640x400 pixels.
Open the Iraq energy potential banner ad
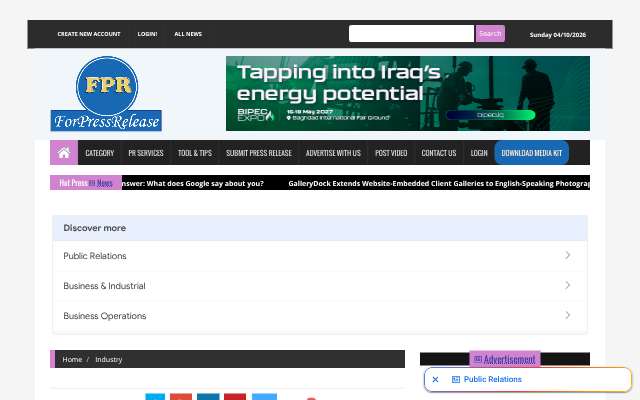(408, 93)
